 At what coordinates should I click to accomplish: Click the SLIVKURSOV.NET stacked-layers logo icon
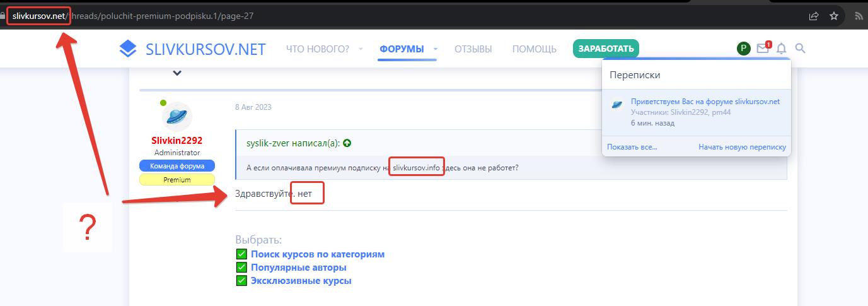click(x=128, y=49)
